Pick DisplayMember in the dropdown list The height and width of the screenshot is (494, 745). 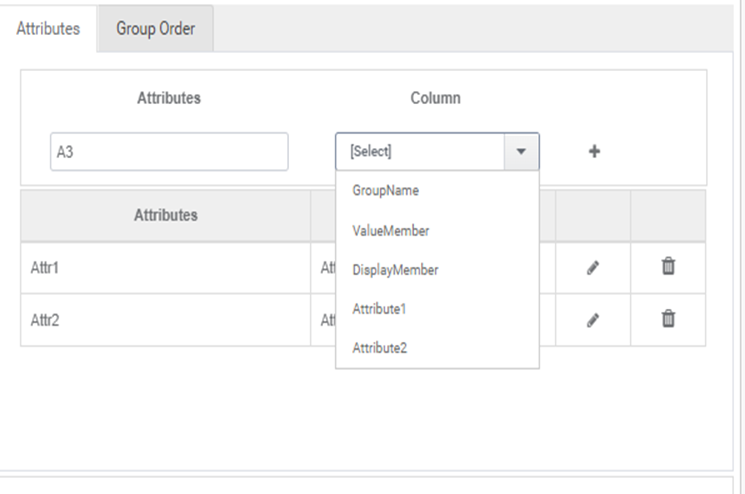pos(437,270)
